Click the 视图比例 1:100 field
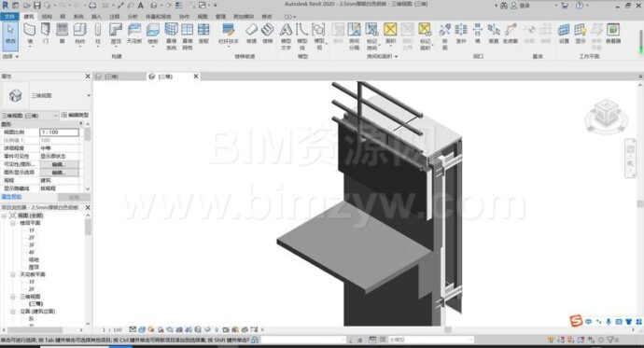 tap(59, 132)
